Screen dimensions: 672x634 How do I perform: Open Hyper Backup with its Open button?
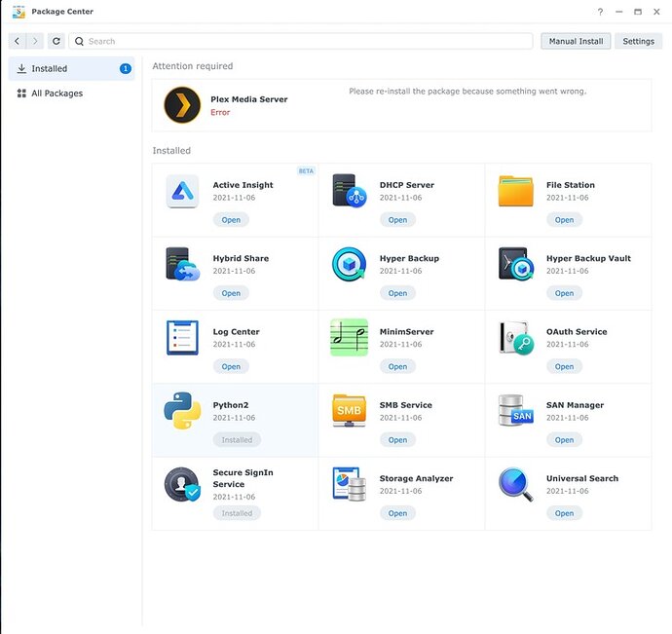coord(397,293)
